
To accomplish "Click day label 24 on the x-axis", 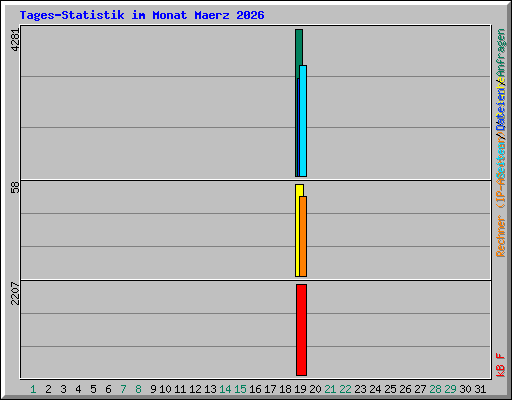I will point(375,389).
